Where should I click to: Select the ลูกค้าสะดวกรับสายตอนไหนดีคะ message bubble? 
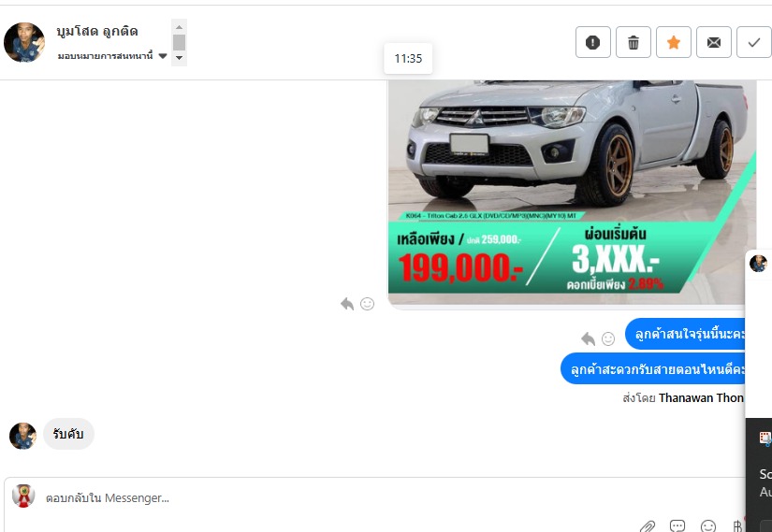pos(652,368)
